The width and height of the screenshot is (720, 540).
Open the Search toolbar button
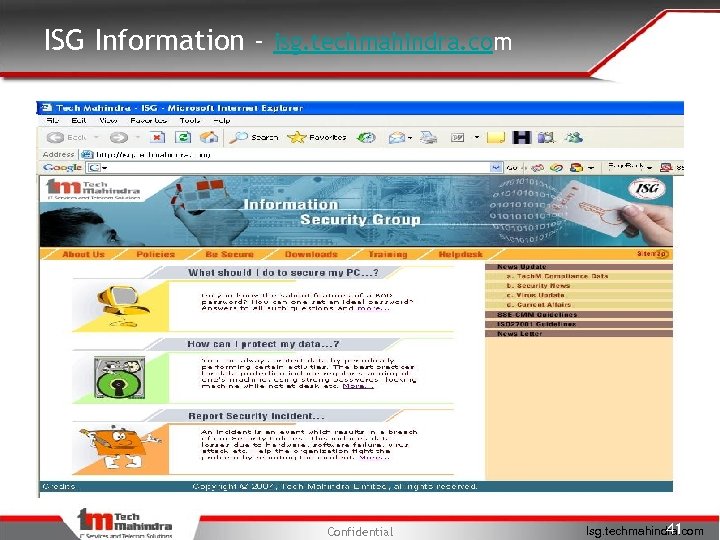254,137
